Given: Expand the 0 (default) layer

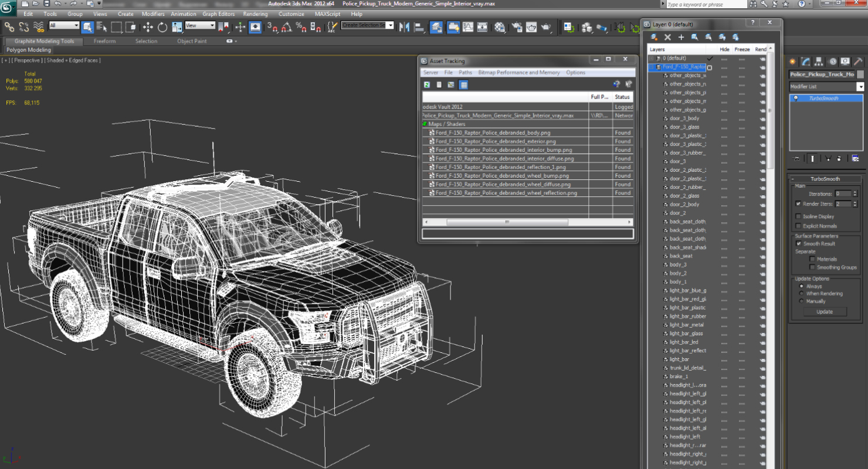Looking at the screenshot, I should coord(651,58).
